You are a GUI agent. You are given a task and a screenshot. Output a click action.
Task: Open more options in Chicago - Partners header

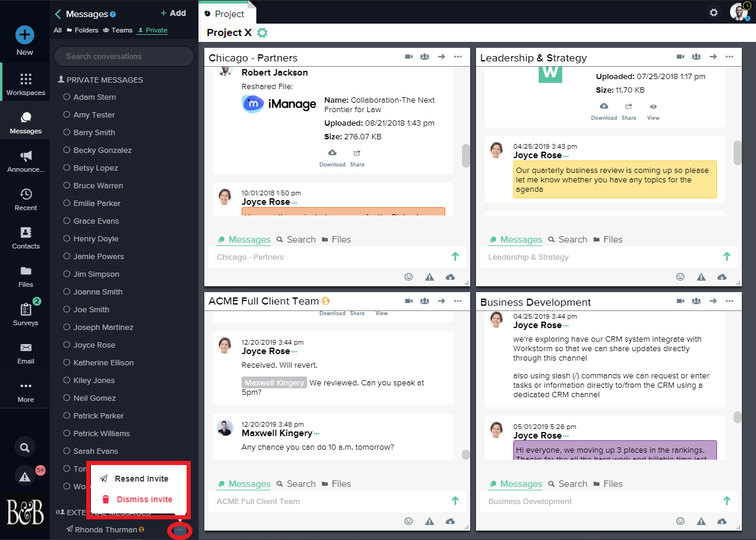pyautogui.click(x=458, y=57)
